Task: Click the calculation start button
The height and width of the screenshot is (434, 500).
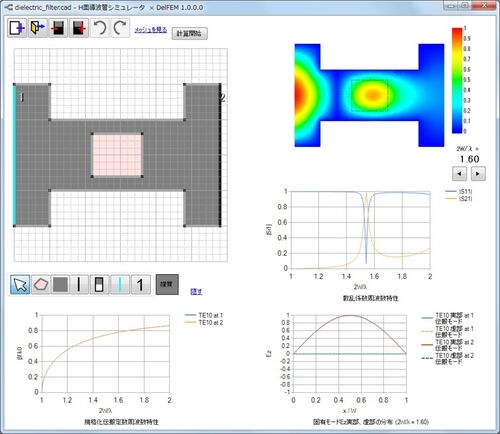Action: point(189,33)
